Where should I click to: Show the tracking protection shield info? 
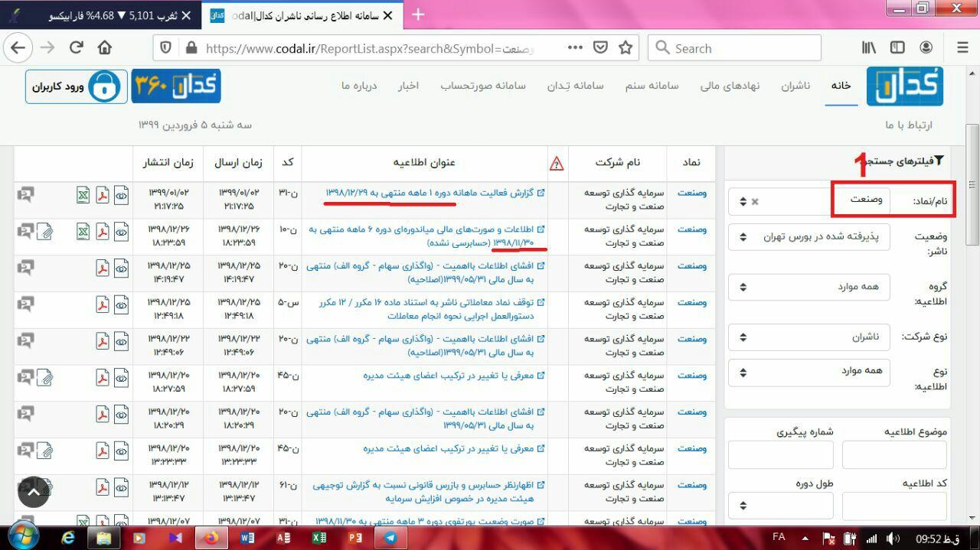tap(165, 47)
